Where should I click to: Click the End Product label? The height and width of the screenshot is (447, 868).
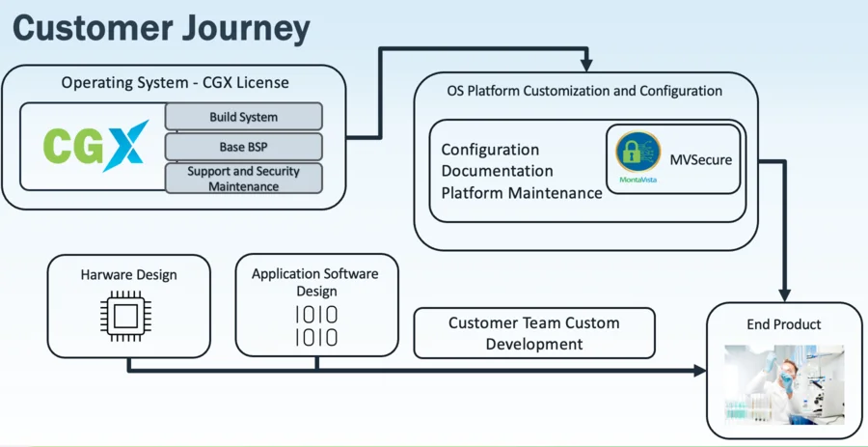pyautogui.click(x=784, y=324)
